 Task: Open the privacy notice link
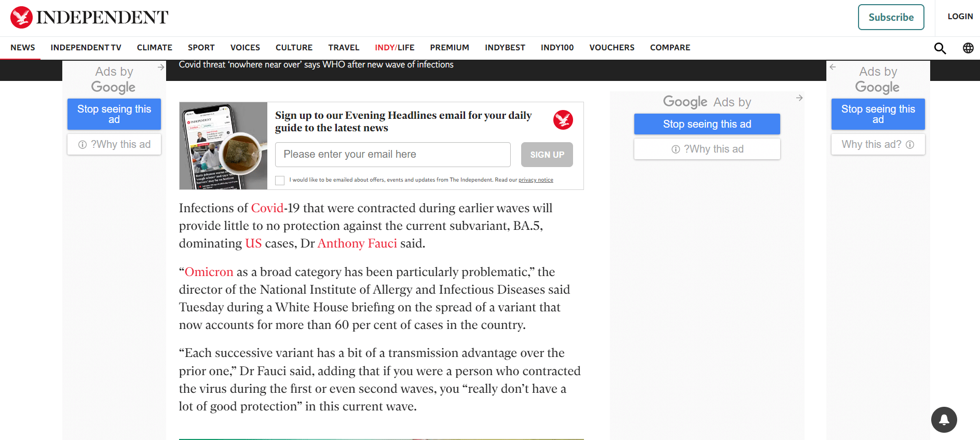pyautogui.click(x=536, y=180)
